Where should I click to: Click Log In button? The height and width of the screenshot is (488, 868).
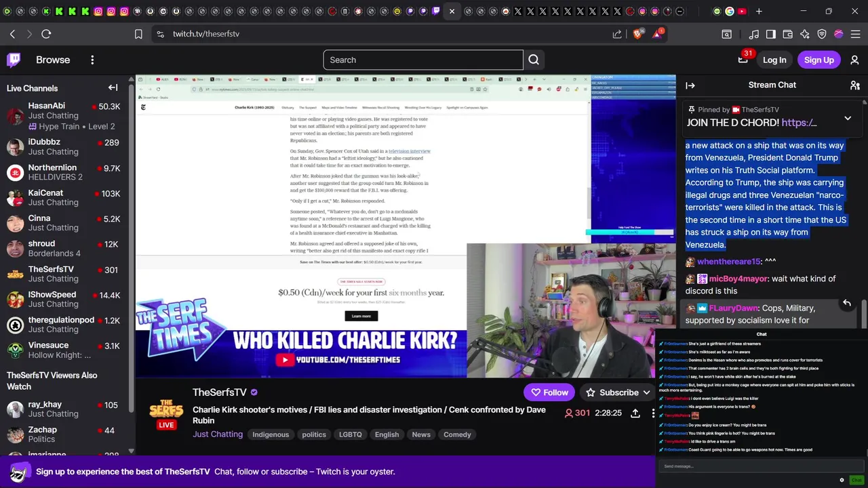pyautogui.click(x=774, y=60)
